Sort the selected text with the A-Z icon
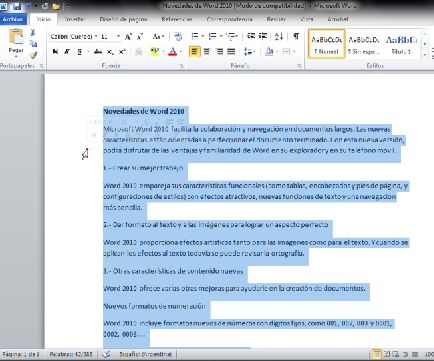 (x=279, y=36)
